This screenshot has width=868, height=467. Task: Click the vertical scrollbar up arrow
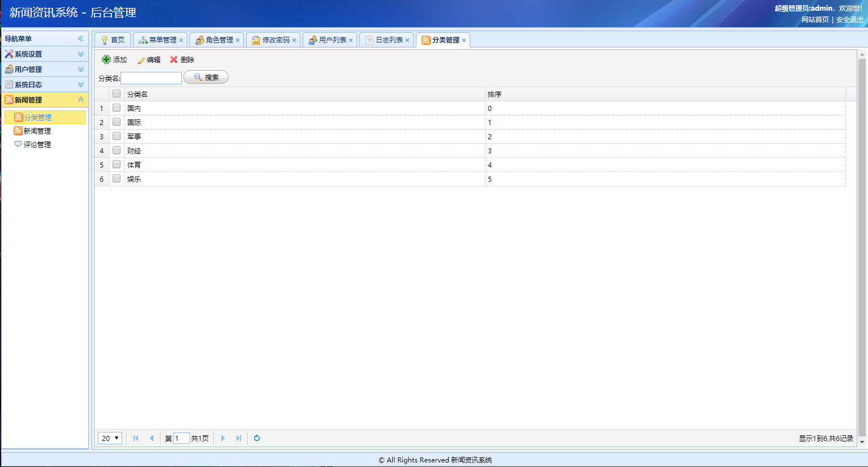862,55
